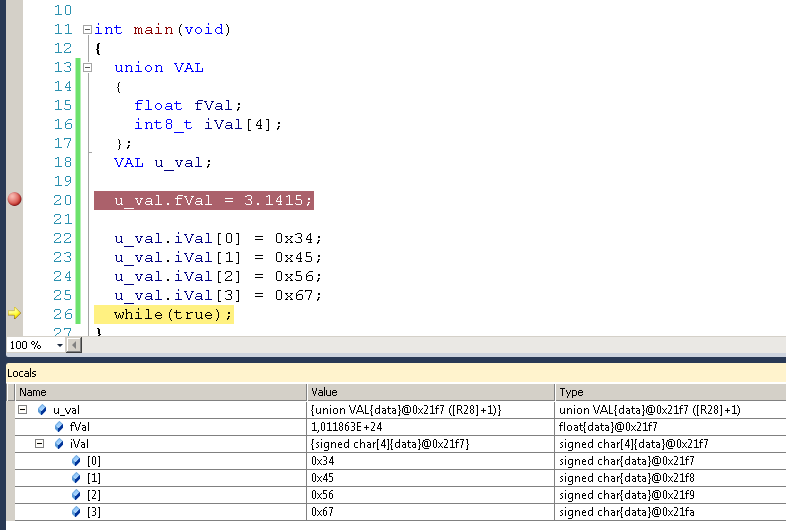This screenshot has width=786, height=530.
Task: Click line number 22 in the gutter
Action: pos(63,238)
